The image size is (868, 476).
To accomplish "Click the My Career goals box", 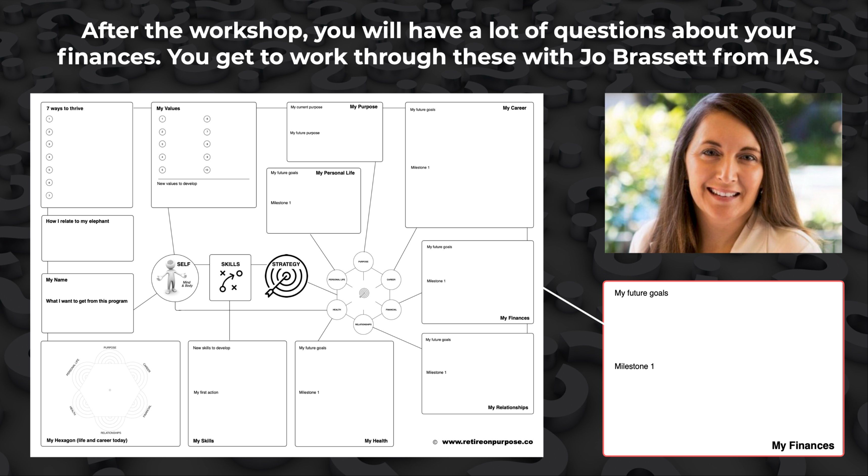I will 469,165.
